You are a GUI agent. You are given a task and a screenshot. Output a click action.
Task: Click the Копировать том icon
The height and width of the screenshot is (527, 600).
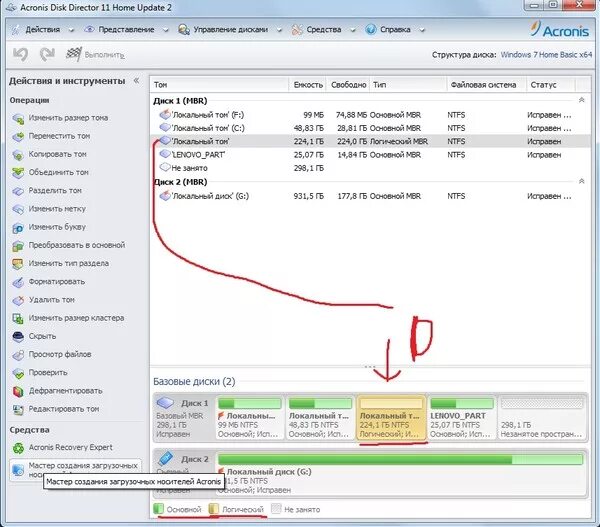(18, 155)
